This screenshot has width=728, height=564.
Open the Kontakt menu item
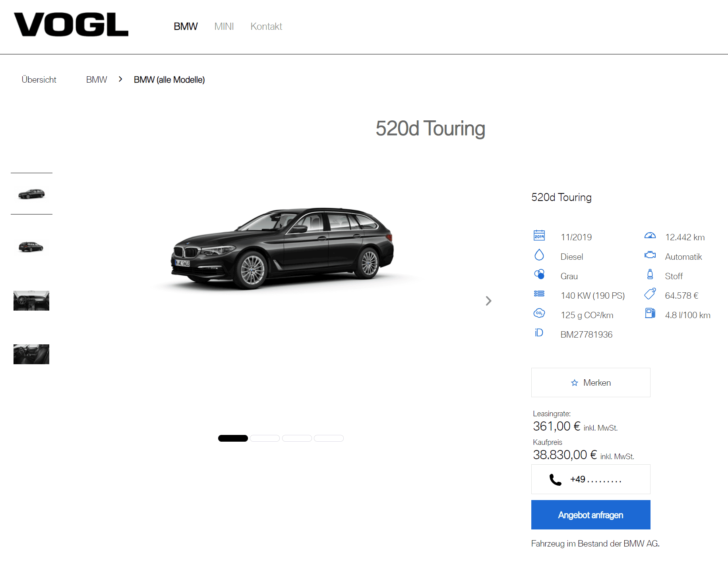(266, 27)
